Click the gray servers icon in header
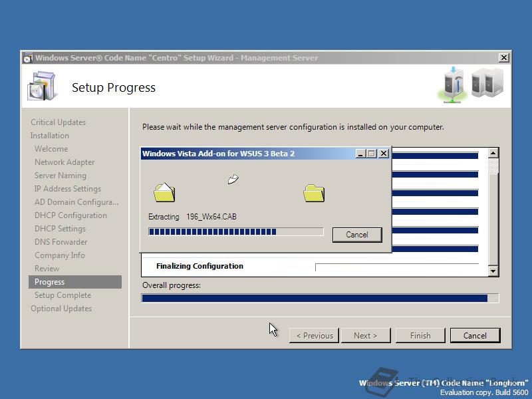The image size is (532, 399). coord(487,83)
